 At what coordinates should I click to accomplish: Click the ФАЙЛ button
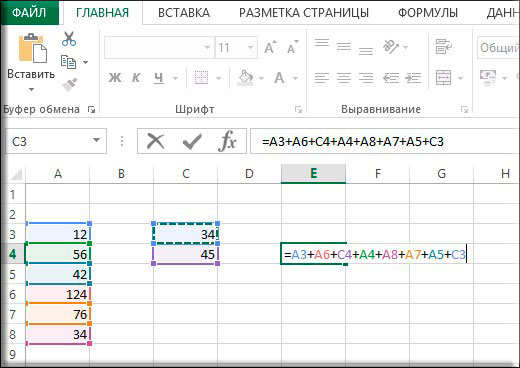click(x=29, y=12)
